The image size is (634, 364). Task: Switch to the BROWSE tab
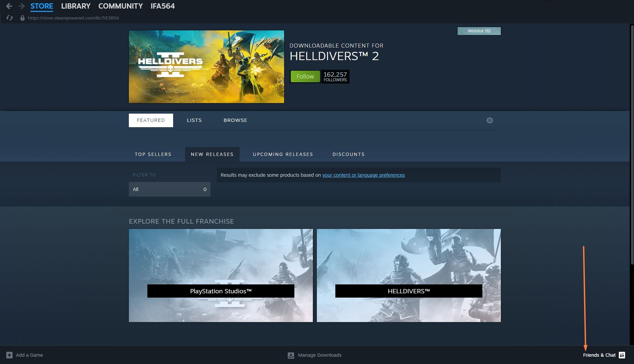tap(235, 120)
